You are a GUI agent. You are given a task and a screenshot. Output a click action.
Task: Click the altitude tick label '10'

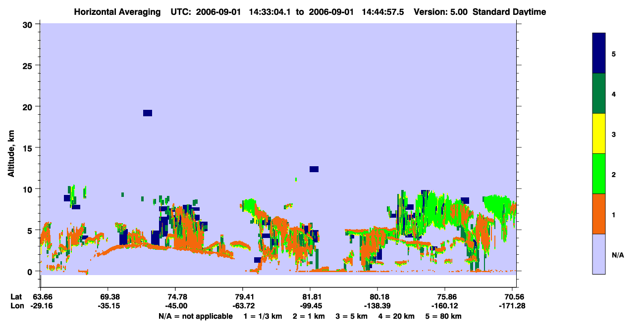point(29,189)
